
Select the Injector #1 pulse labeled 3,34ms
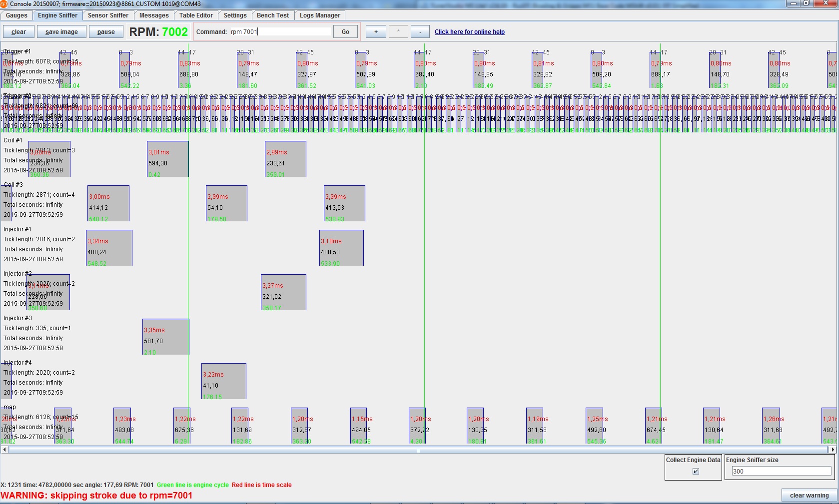pyautogui.click(x=109, y=248)
